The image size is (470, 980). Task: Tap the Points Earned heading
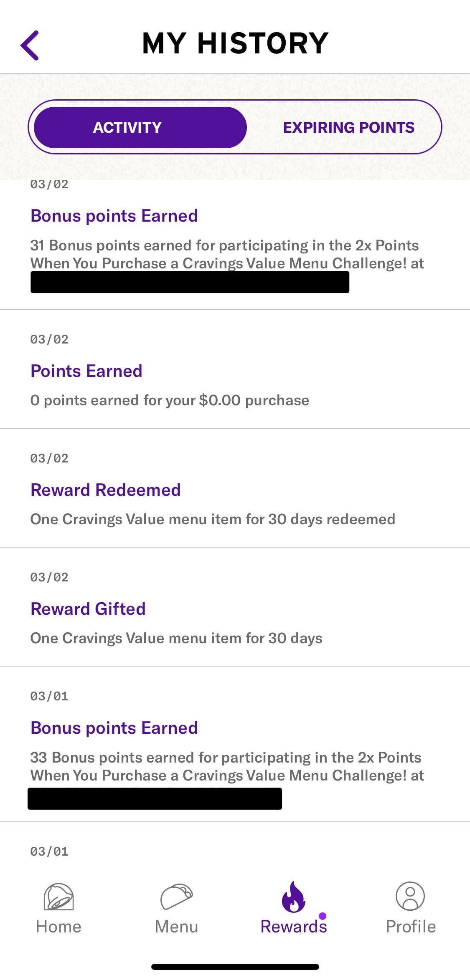[x=86, y=371]
